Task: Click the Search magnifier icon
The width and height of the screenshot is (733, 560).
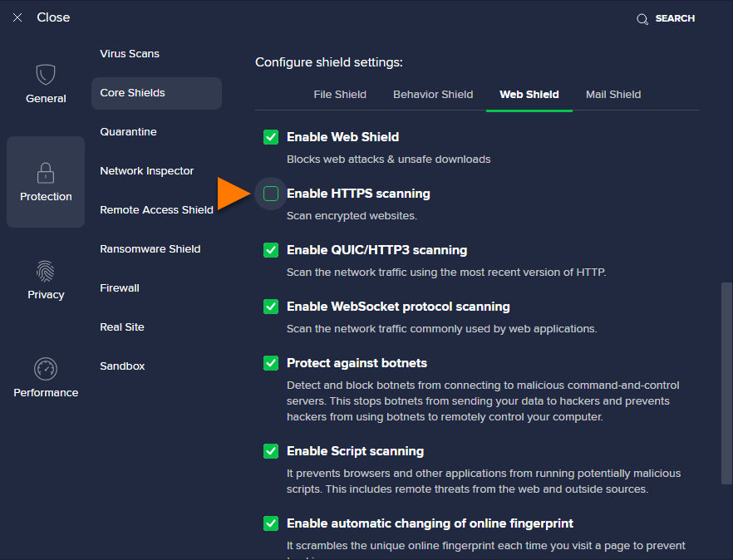Action: tap(642, 19)
